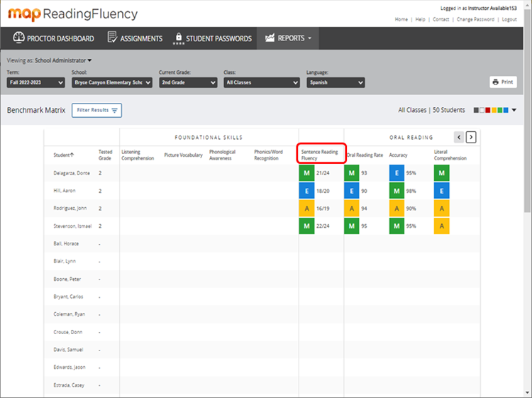Screen dimensions: 532x398
Task: Expand the color legend dropdown arrow
Action: click(x=514, y=110)
